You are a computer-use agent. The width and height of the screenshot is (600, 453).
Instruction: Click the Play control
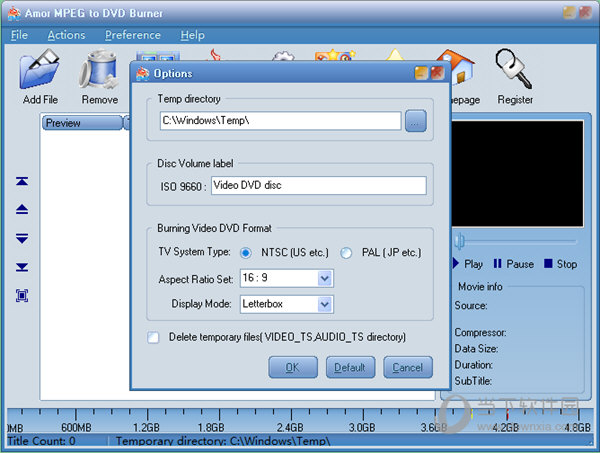coord(468,264)
